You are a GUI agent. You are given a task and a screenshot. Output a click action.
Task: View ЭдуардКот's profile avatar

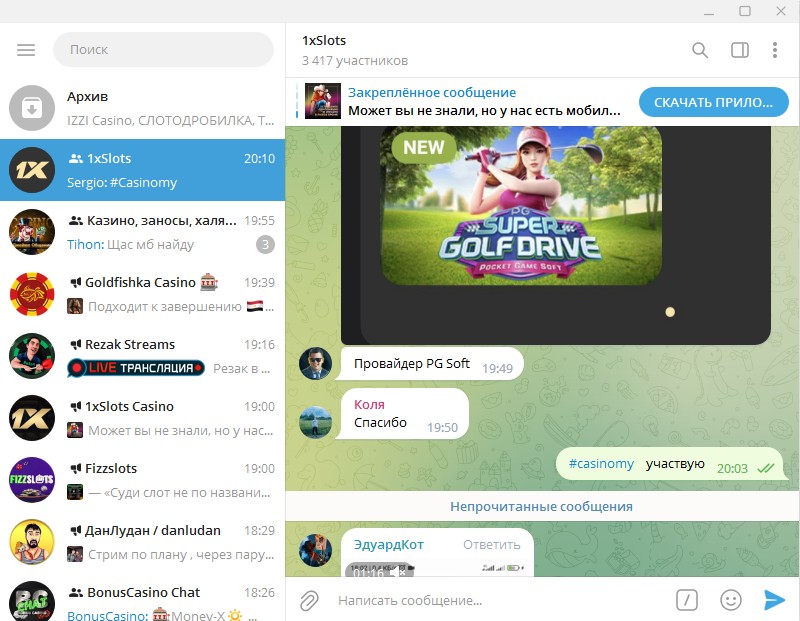pos(315,551)
